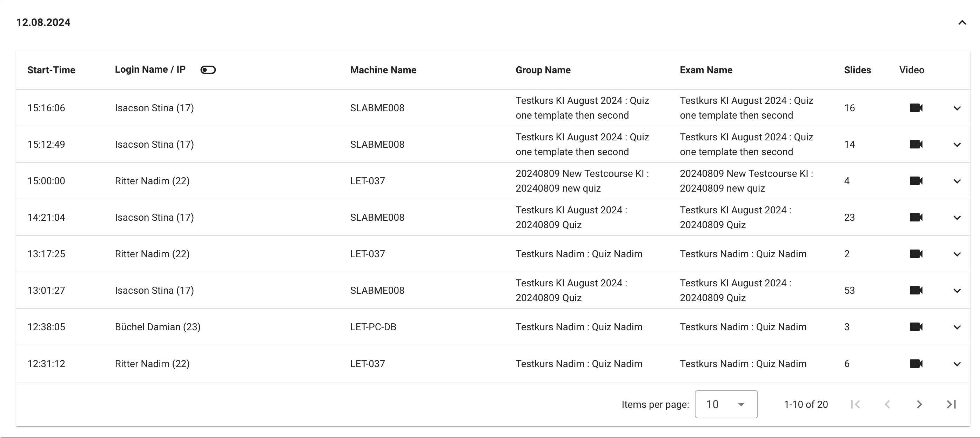Collapse the 12.08.2024 date section

pos(962,22)
